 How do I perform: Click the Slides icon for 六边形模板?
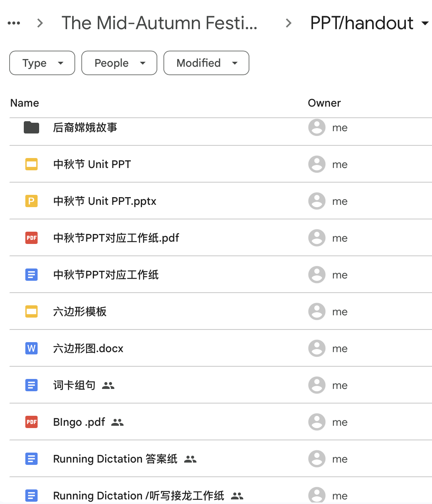31,311
